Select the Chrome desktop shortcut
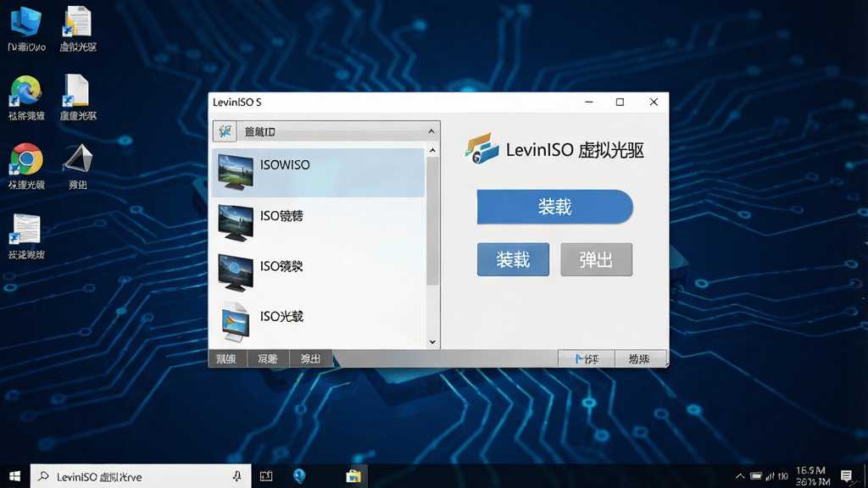The image size is (868, 488). pos(26,167)
